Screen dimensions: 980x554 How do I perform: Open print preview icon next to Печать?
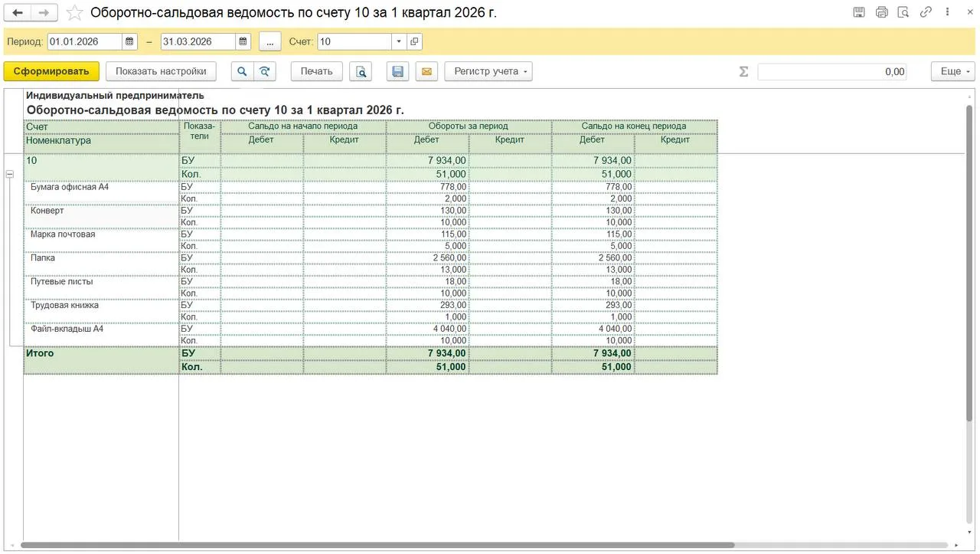click(x=361, y=71)
